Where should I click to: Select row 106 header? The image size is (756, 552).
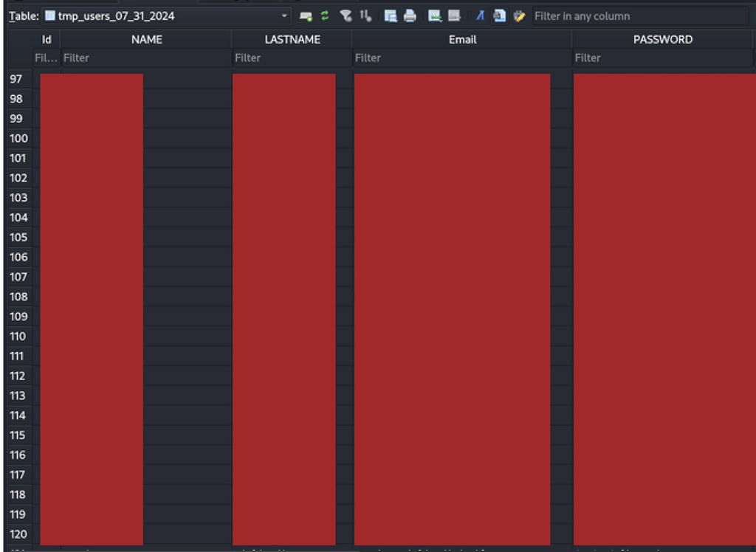[x=19, y=257]
